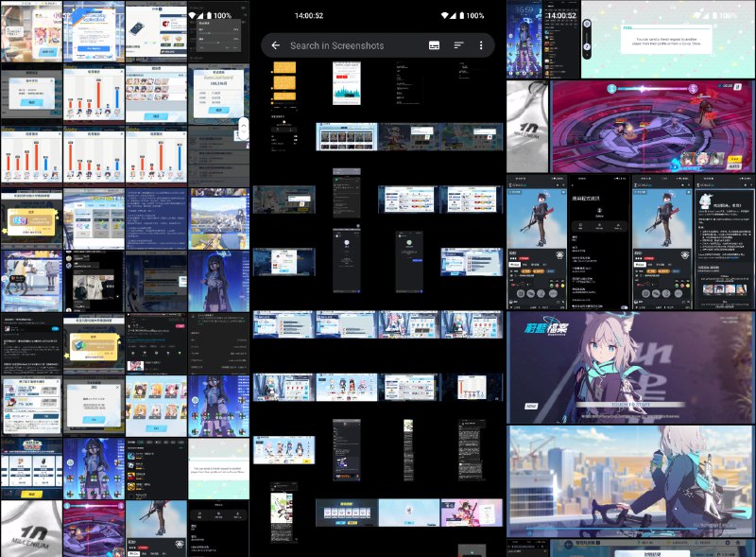Click the vertical scroll handle on left panel
756x557 pixels.
tap(244, 130)
